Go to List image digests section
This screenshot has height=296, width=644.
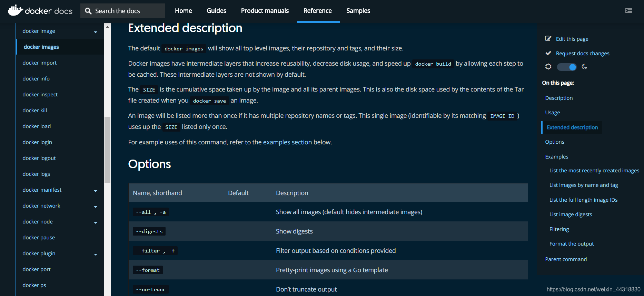(571, 214)
